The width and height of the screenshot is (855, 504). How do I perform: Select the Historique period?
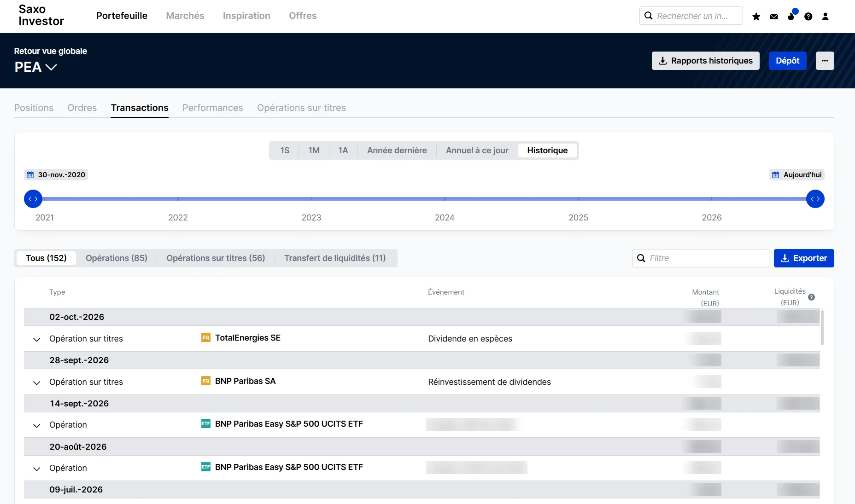pyautogui.click(x=547, y=151)
